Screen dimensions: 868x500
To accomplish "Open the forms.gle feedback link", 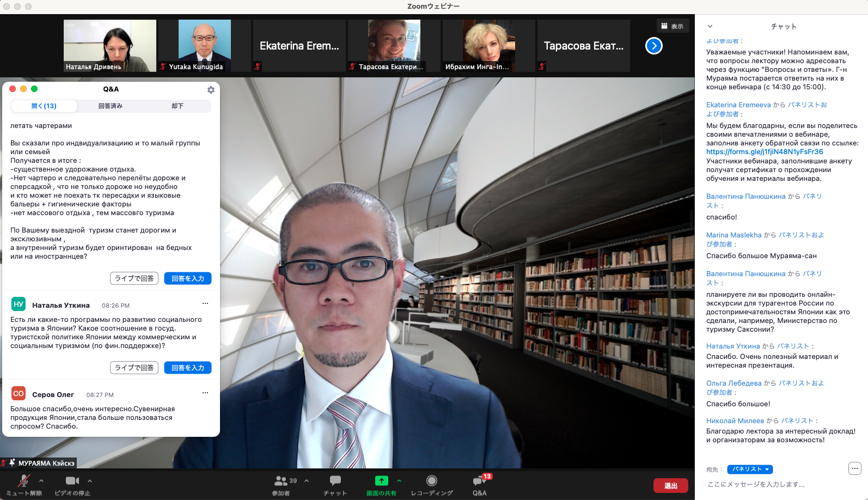I will click(765, 152).
